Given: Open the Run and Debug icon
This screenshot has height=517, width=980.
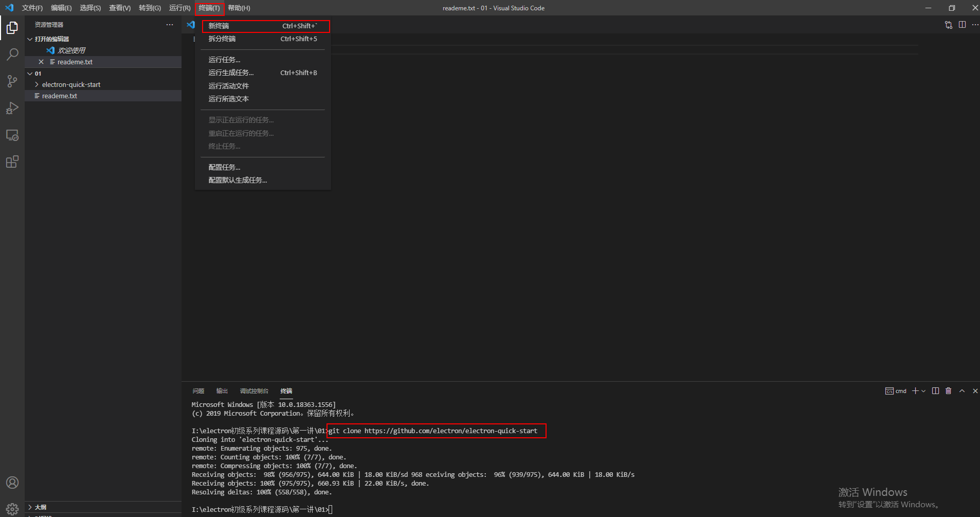Looking at the screenshot, I should click(x=12, y=108).
